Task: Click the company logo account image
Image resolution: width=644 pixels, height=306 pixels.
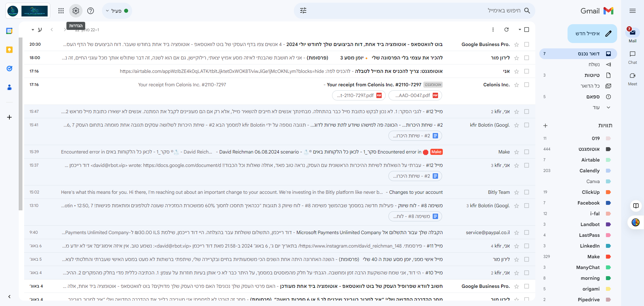Action: (28, 11)
